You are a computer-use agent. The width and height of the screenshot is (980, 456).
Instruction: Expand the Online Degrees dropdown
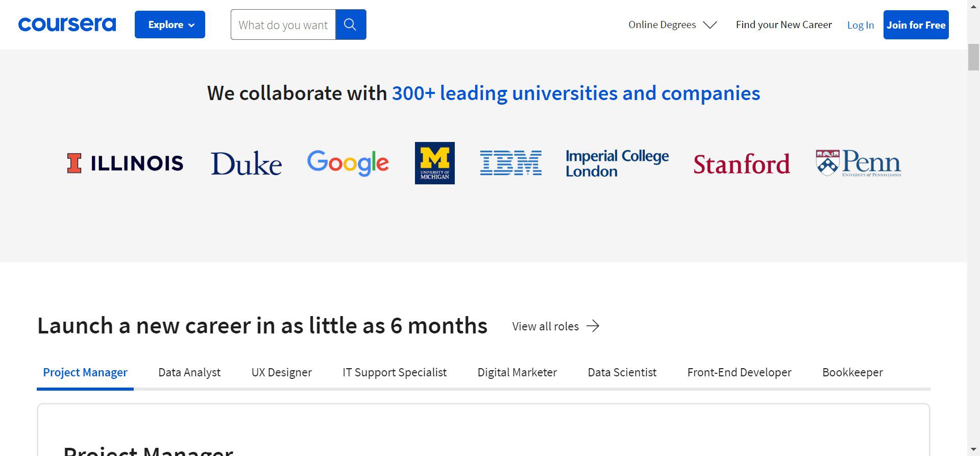[672, 25]
